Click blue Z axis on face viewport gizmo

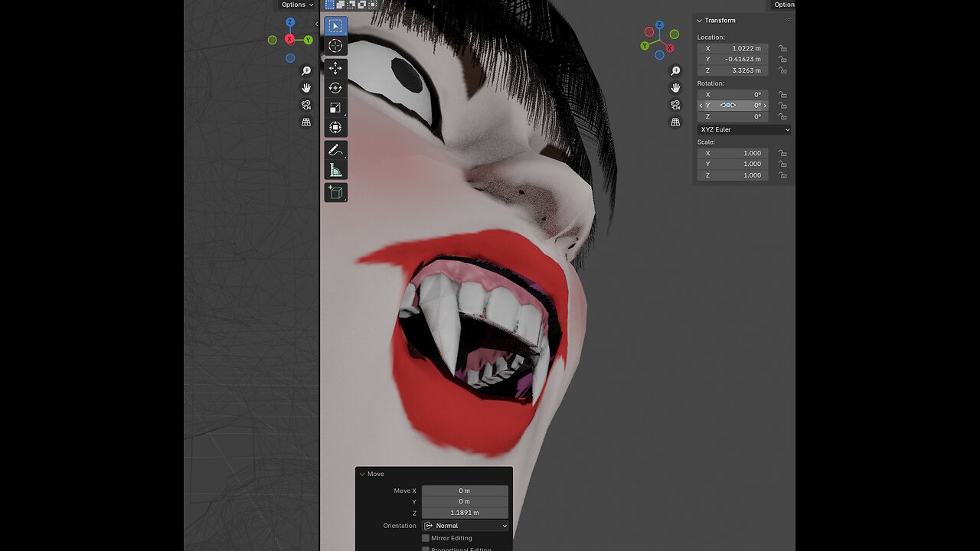click(659, 25)
